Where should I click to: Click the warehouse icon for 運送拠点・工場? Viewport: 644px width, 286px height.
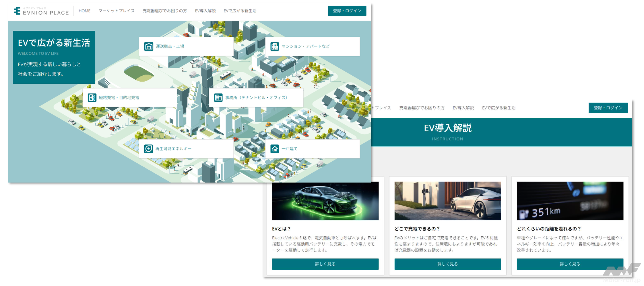click(x=148, y=46)
